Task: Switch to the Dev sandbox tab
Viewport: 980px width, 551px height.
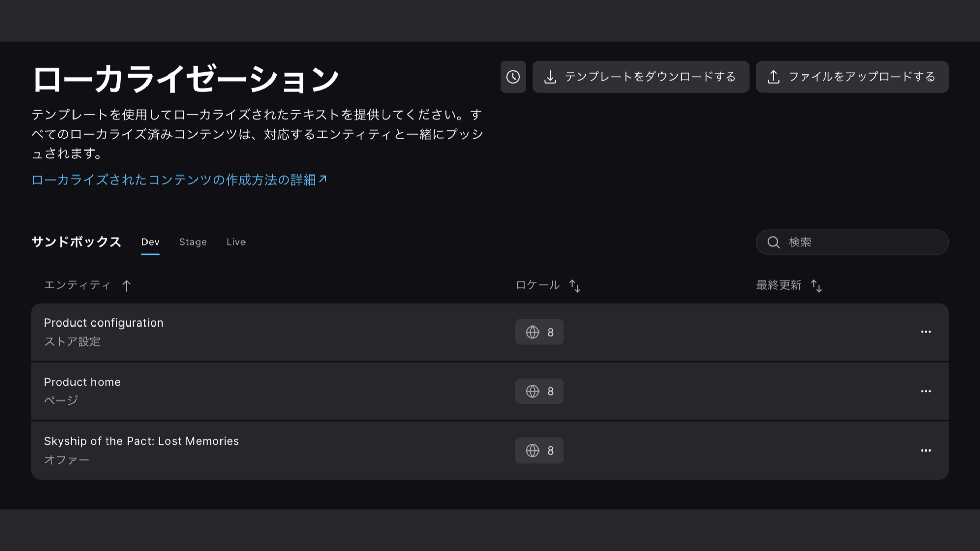Action: click(x=150, y=242)
